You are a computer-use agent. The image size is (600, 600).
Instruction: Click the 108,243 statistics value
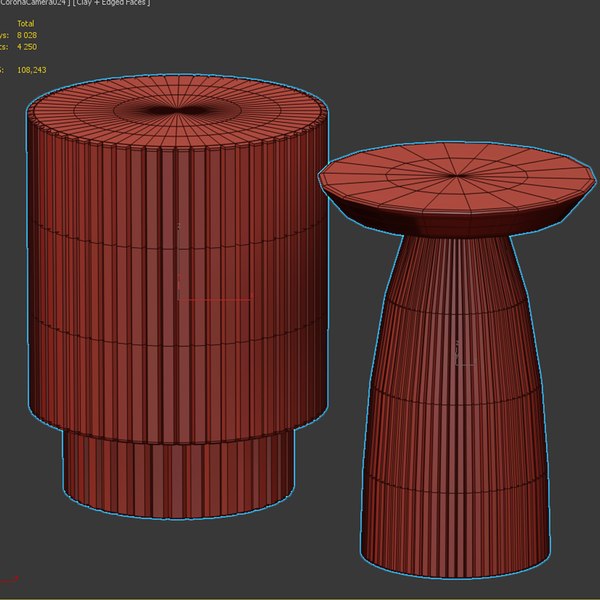click(x=31, y=70)
